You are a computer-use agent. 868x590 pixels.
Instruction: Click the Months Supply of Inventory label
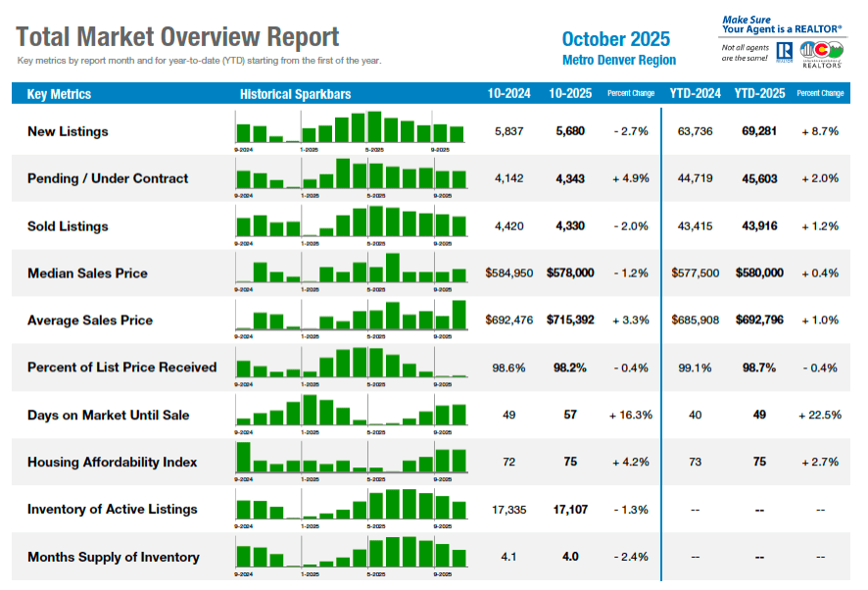[x=114, y=557]
